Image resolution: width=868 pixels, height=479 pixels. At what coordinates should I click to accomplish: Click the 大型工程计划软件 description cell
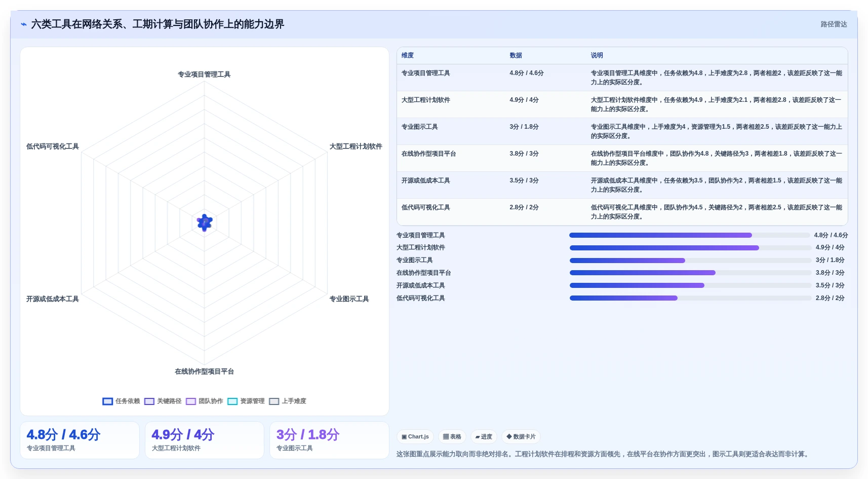click(x=717, y=104)
